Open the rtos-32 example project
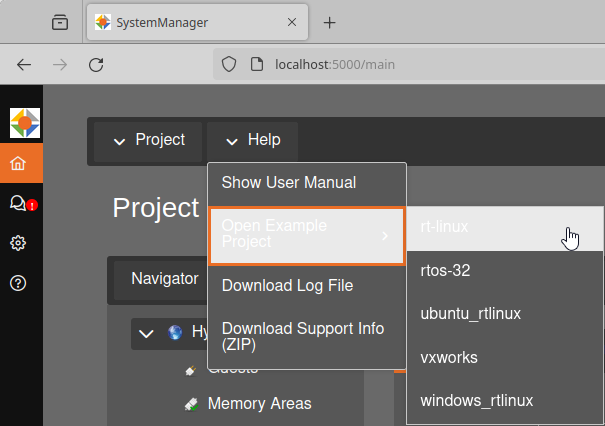This screenshot has width=605, height=426. [x=505, y=271]
